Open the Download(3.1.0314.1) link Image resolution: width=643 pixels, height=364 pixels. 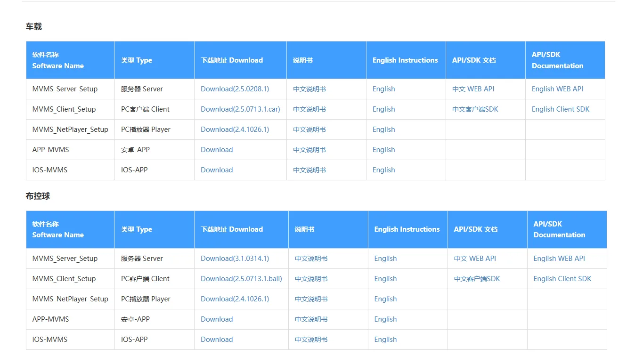(x=235, y=259)
